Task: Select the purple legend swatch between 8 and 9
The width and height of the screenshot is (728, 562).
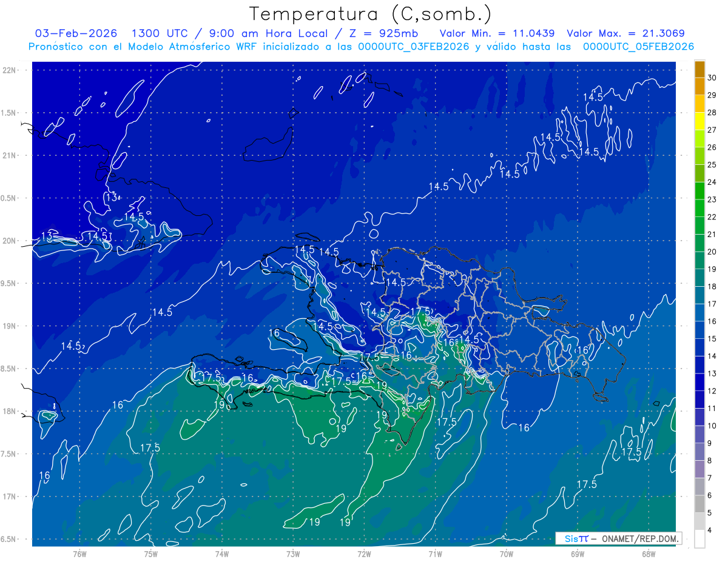Action: 699,452
